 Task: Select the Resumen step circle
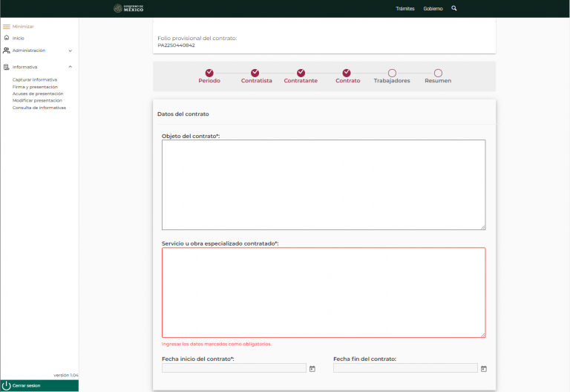pyautogui.click(x=438, y=73)
